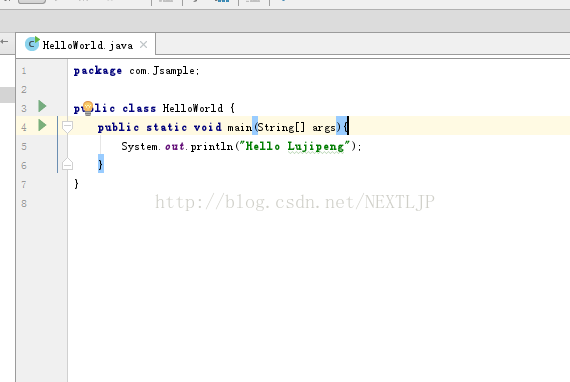The width and height of the screenshot is (570, 382).
Task: Place cursor on the 'package' keyword
Action: (98, 71)
